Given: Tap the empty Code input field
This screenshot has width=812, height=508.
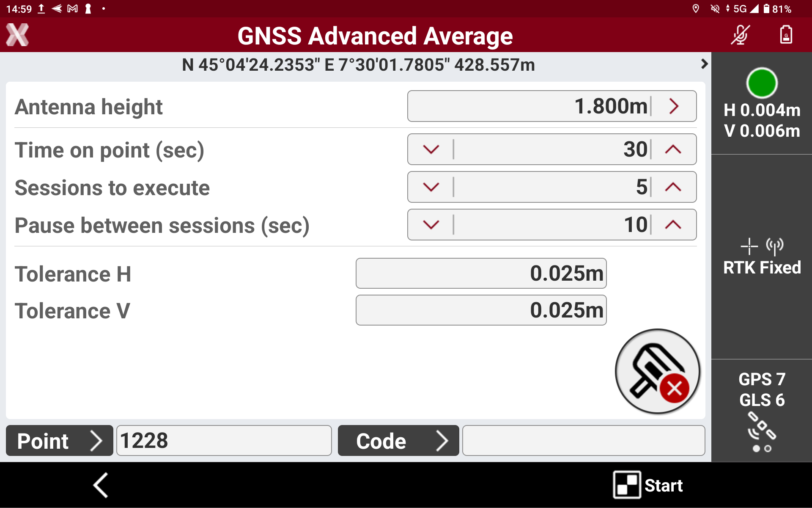Looking at the screenshot, I should 584,441.
